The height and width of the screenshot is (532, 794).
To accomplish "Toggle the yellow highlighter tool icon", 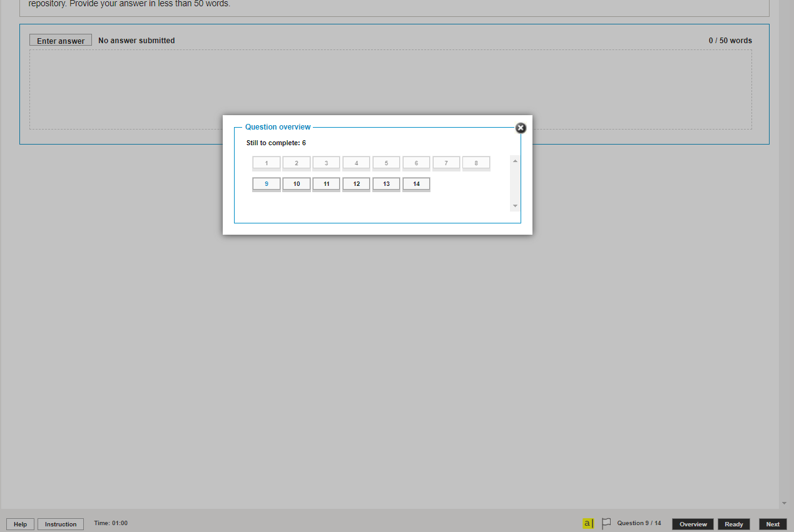I will pyautogui.click(x=588, y=523).
